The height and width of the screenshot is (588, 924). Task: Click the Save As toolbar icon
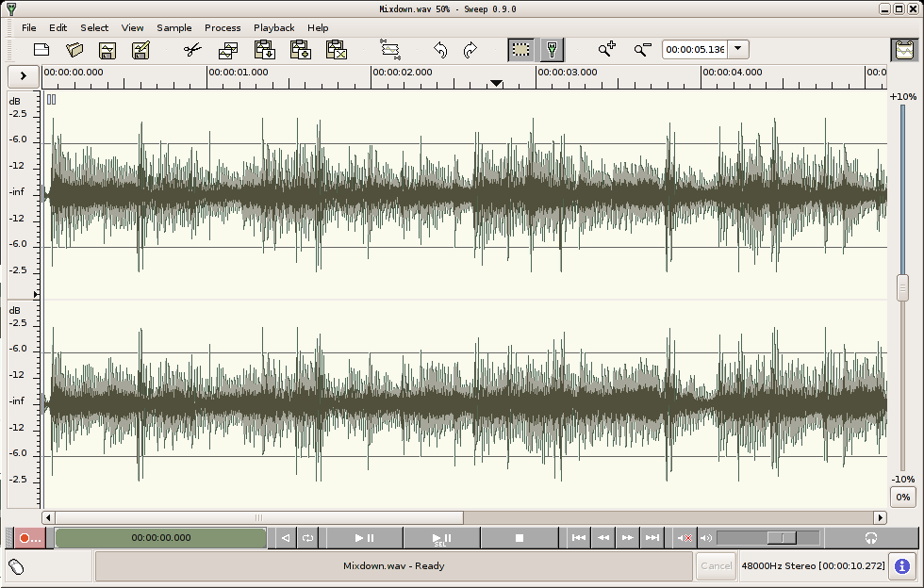pyautogui.click(x=140, y=50)
